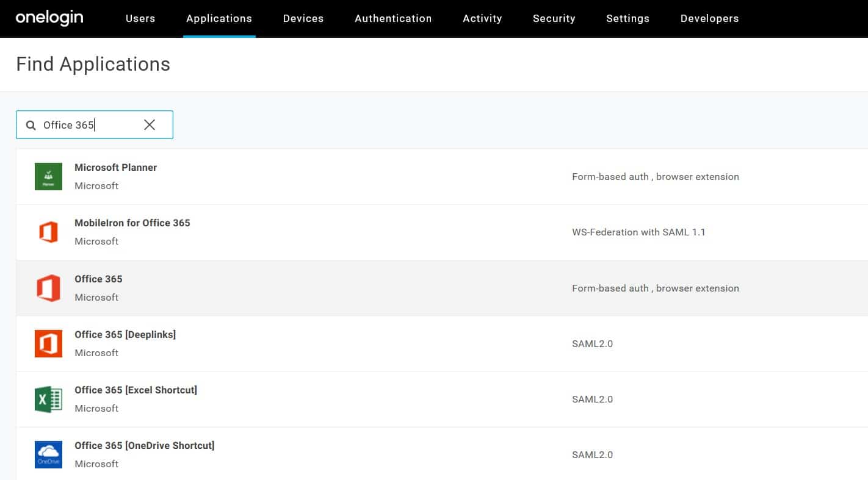
Task: Open the Applications menu
Action: click(x=219, y=18)
